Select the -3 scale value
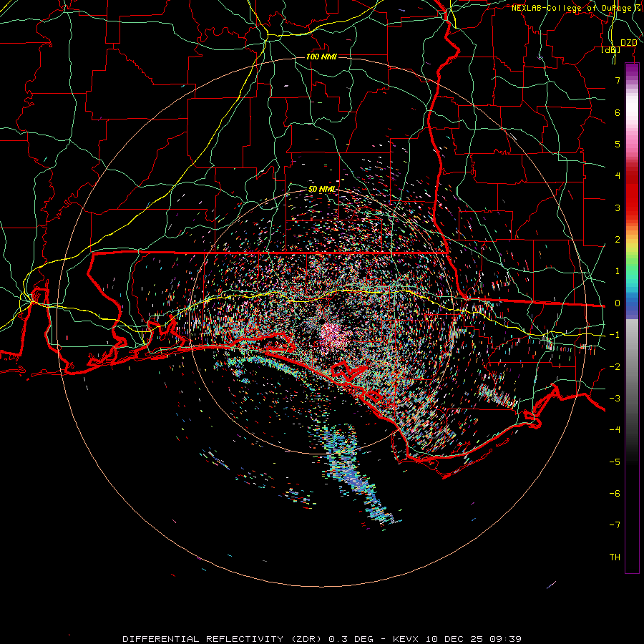 (615, 399)
